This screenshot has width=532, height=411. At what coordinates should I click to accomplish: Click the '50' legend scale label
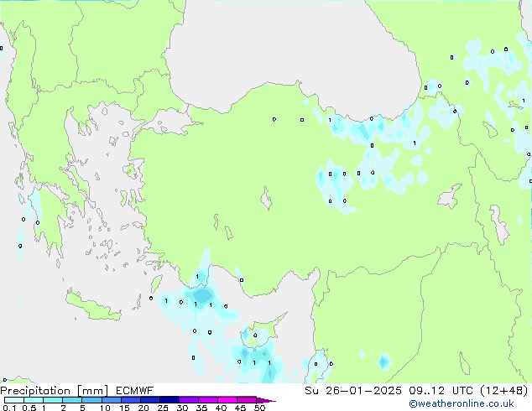point(260,408)
